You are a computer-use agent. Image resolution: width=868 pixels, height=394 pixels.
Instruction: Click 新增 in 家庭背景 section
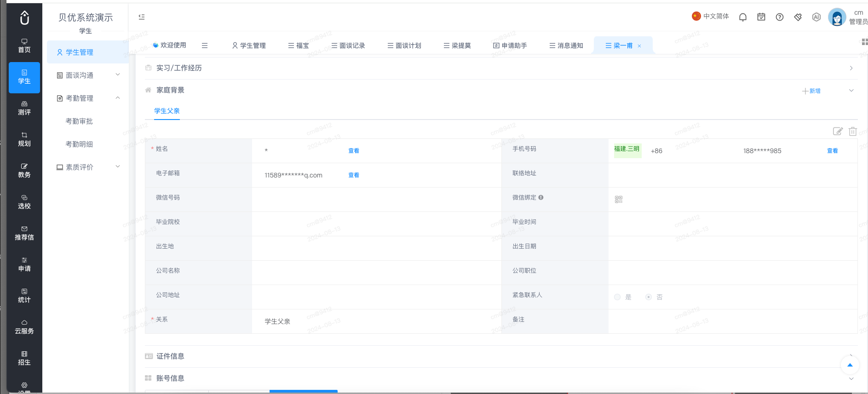click(811, 91)
